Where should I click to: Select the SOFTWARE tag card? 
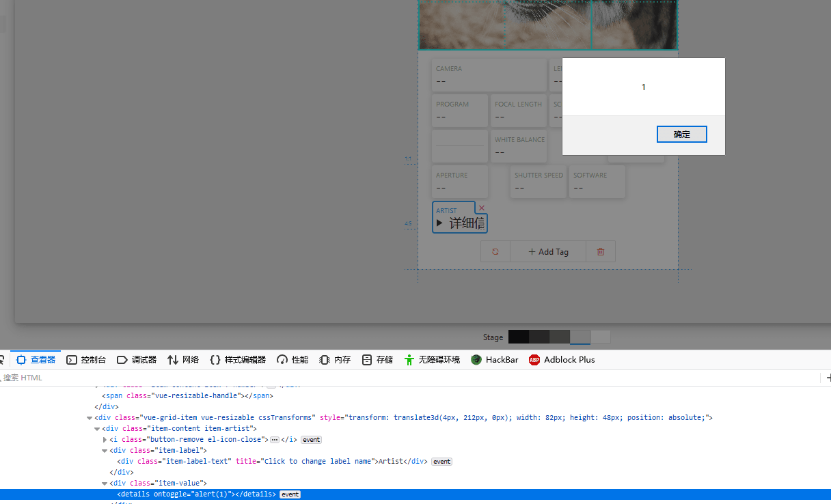click(x=597, y=182)
